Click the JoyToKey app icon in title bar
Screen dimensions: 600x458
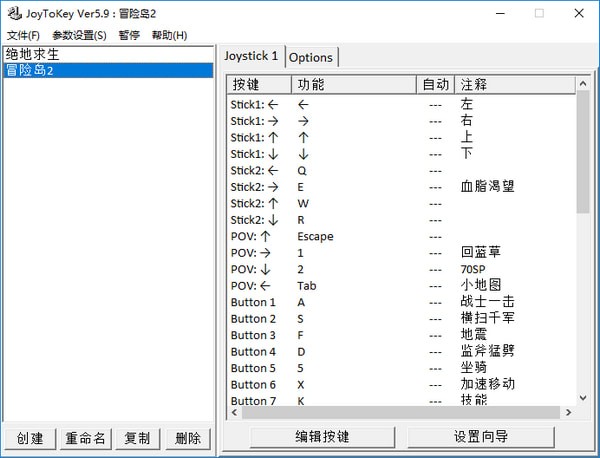pos(13,13)
